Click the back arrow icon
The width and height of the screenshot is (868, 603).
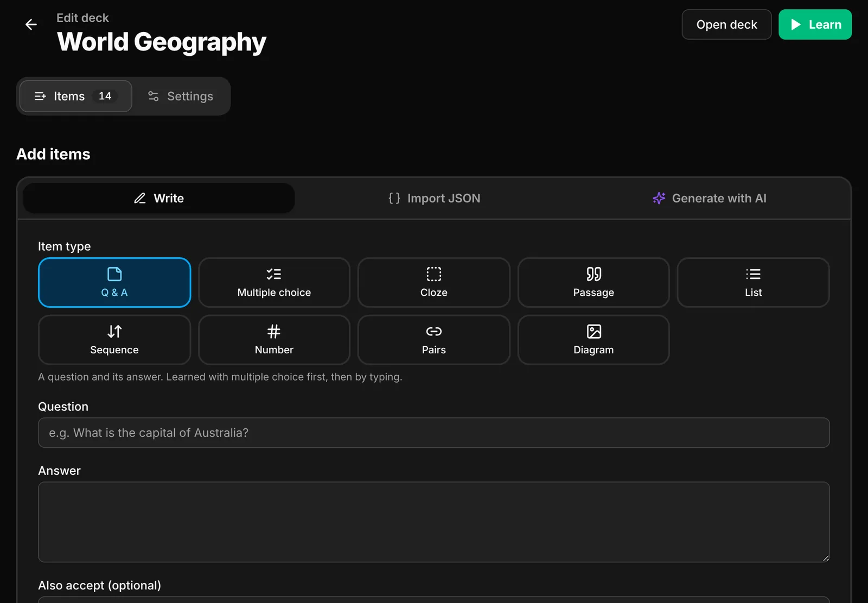tap(31, 24)
